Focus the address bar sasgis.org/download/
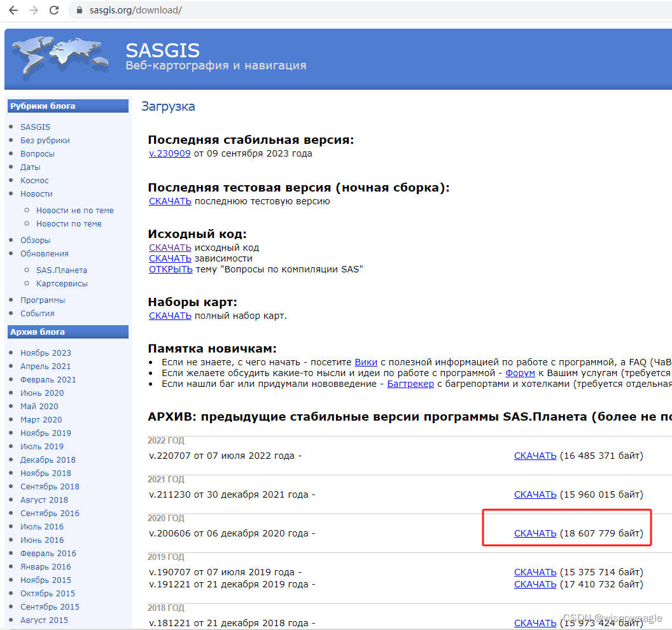 coord(136,10)
